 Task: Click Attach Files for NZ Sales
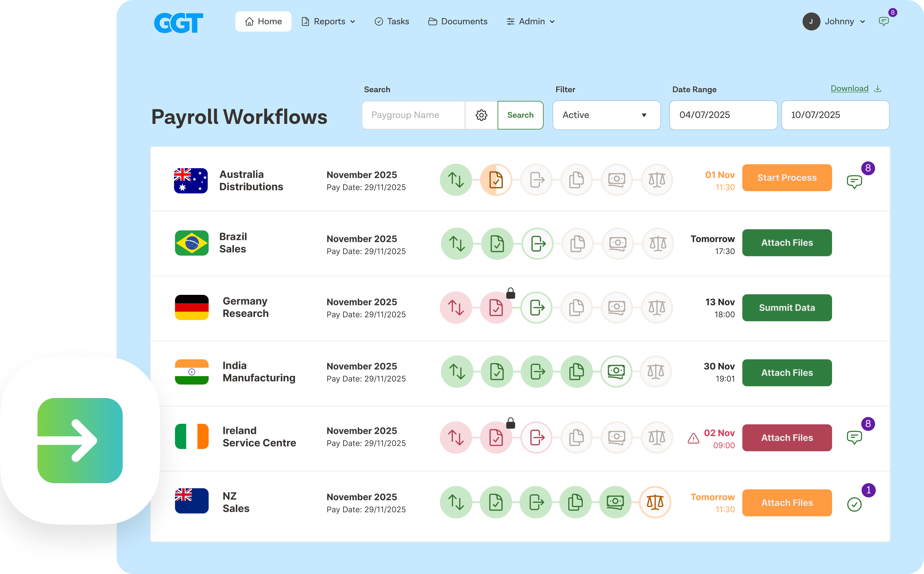(787, 503)
